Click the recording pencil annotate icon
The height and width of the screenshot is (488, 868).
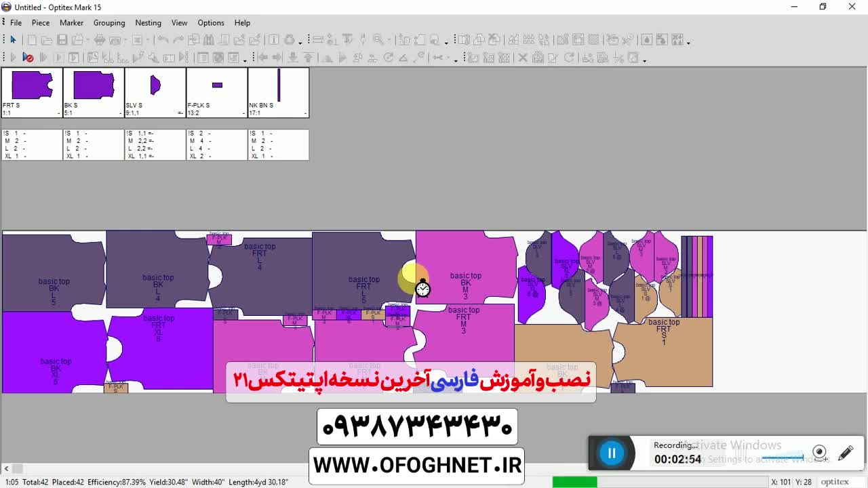coord(846,453)
